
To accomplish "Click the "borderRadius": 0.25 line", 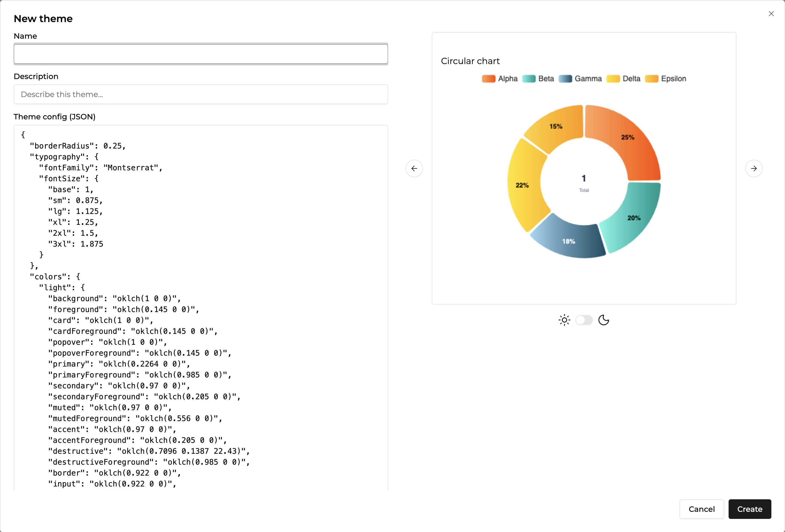I will click(x=78, y=146).
